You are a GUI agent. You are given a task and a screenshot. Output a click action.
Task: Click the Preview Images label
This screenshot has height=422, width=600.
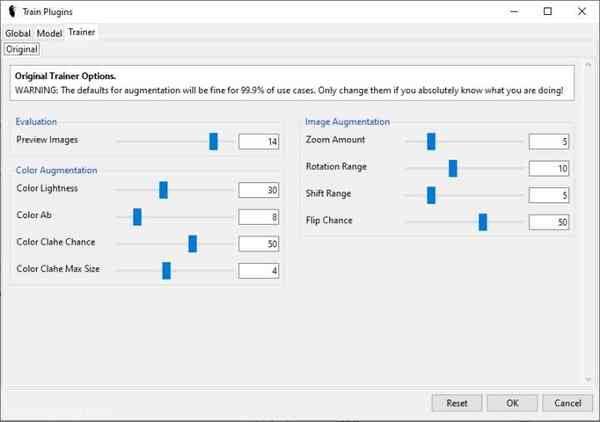coord(47,140)
